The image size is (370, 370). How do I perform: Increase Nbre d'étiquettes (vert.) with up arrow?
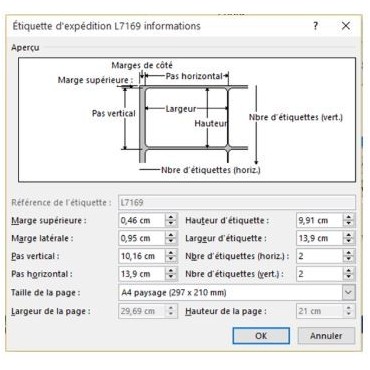click(x=349, y=271)
